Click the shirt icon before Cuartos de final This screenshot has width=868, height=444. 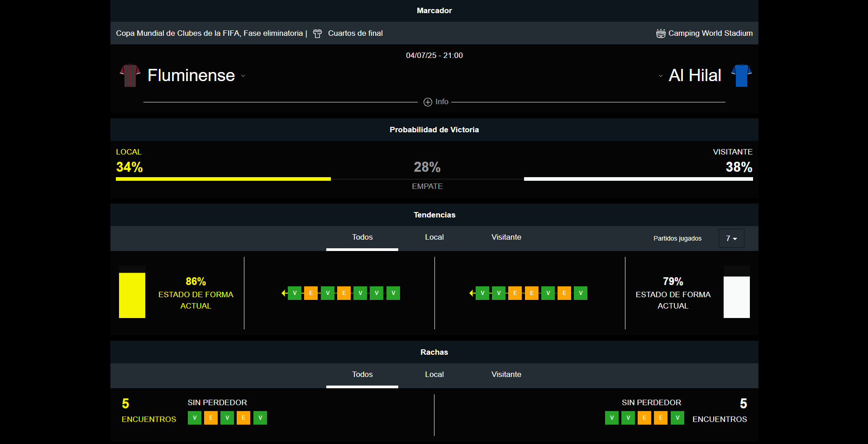(x=318, y=34)
